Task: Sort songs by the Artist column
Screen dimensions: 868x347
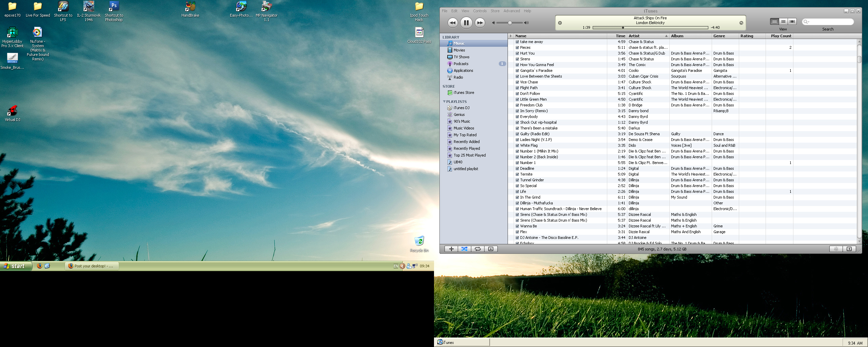Action: coord(648,36)
